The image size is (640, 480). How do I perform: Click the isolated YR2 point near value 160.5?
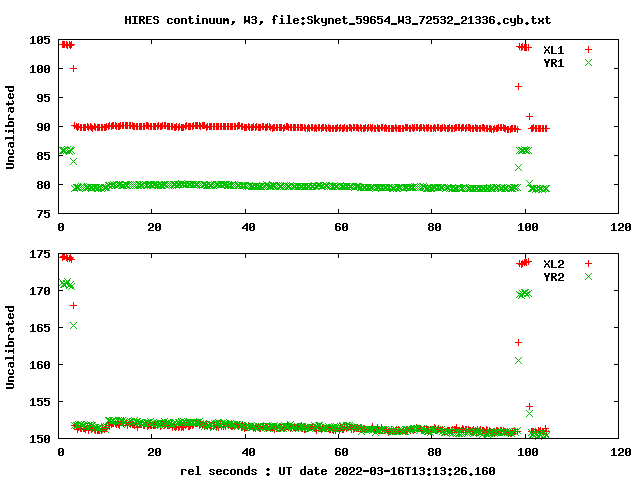(518, 360)
